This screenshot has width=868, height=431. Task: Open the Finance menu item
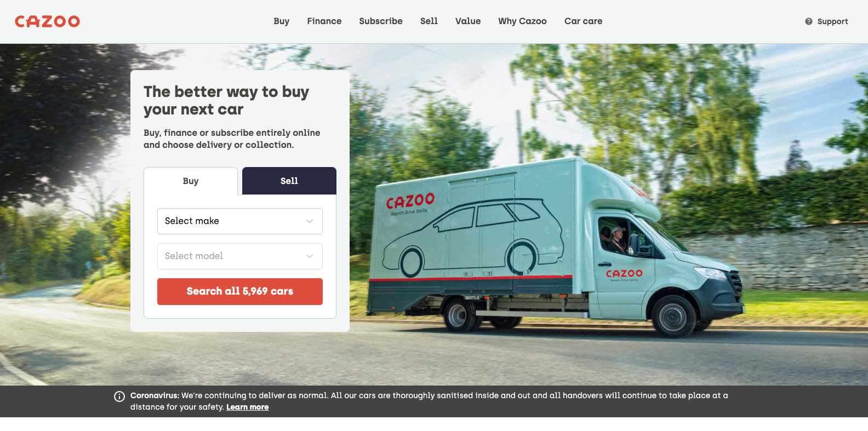(x=324, y=21)
